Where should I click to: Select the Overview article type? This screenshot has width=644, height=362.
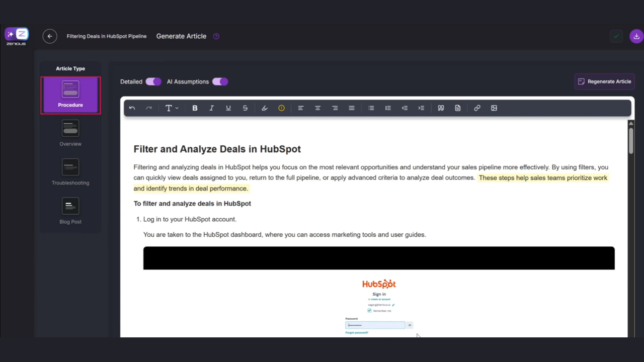coord(70,133)
